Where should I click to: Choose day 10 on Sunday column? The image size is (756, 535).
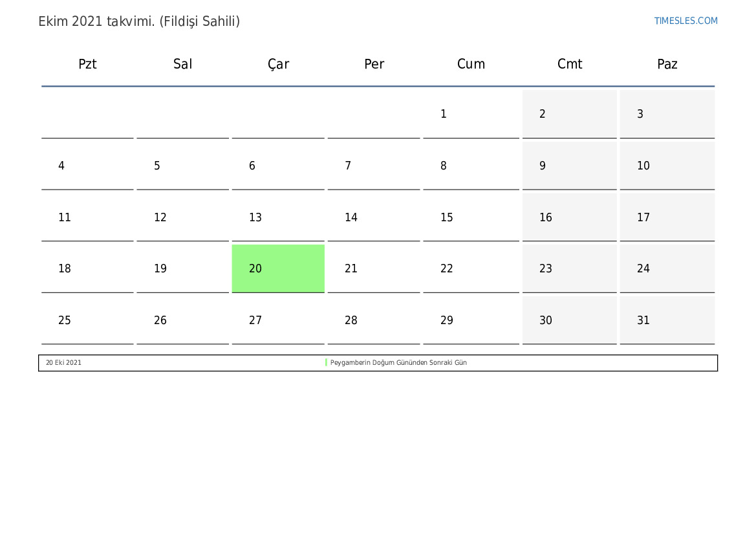[x=667, y=166]
